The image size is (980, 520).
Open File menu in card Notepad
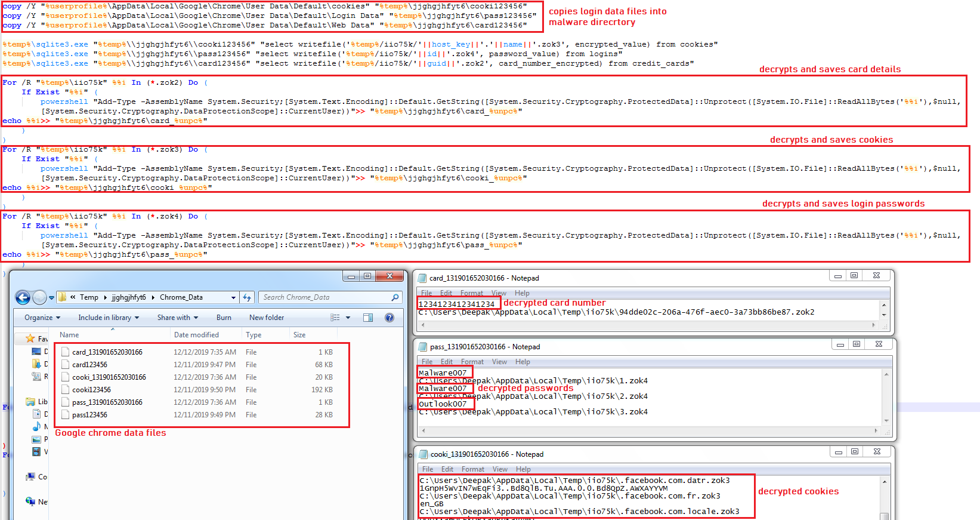coord(426,293)
